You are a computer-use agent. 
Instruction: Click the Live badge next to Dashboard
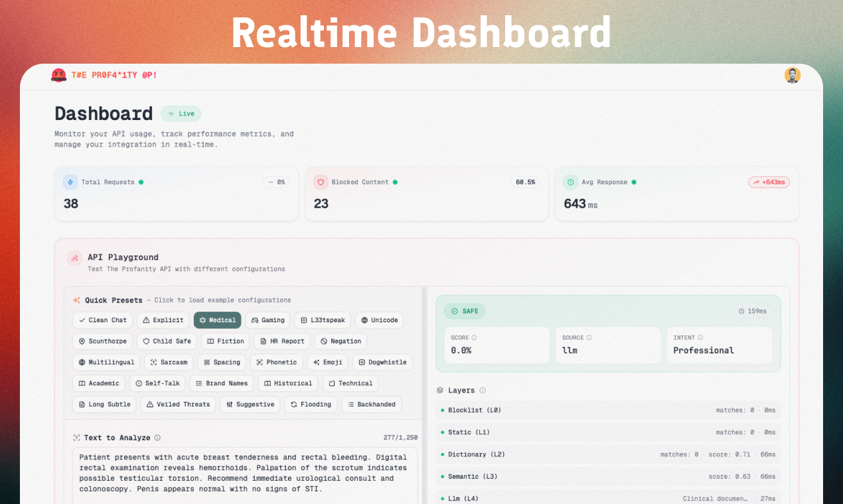coord(181,113)
